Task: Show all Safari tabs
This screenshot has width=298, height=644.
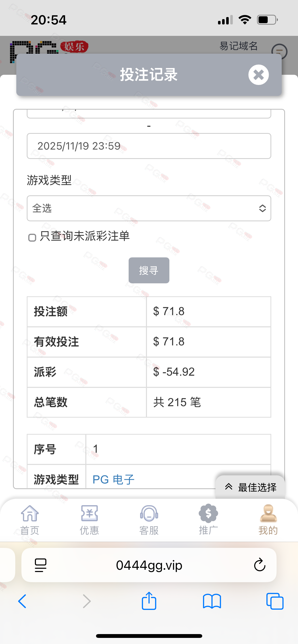Action: coord(275,601)
